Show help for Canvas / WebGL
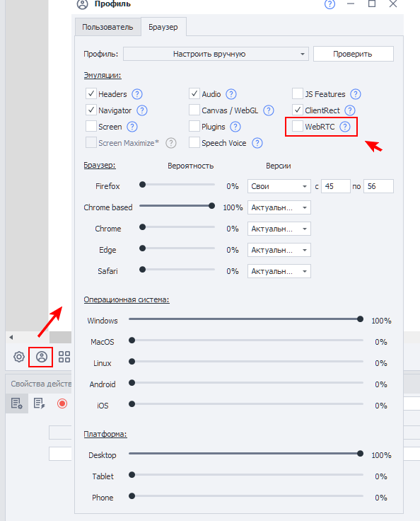 [x=268, y=110]
